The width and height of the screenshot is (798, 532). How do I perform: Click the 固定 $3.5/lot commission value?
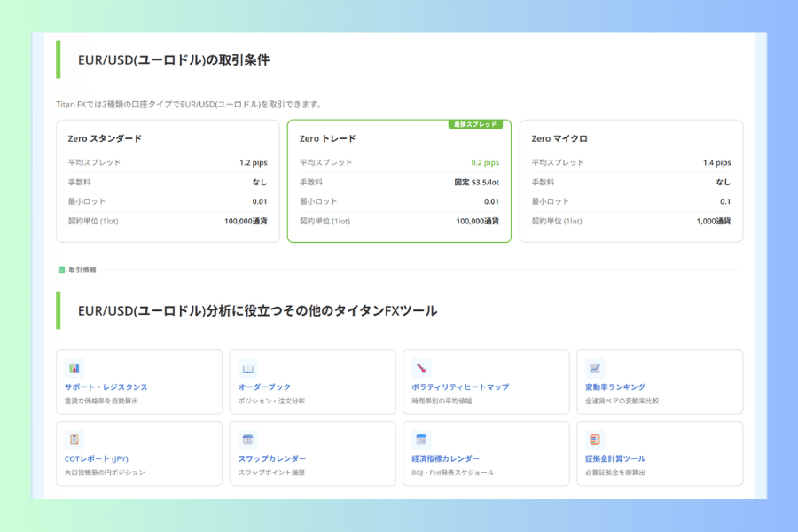[x=477, y=182]
